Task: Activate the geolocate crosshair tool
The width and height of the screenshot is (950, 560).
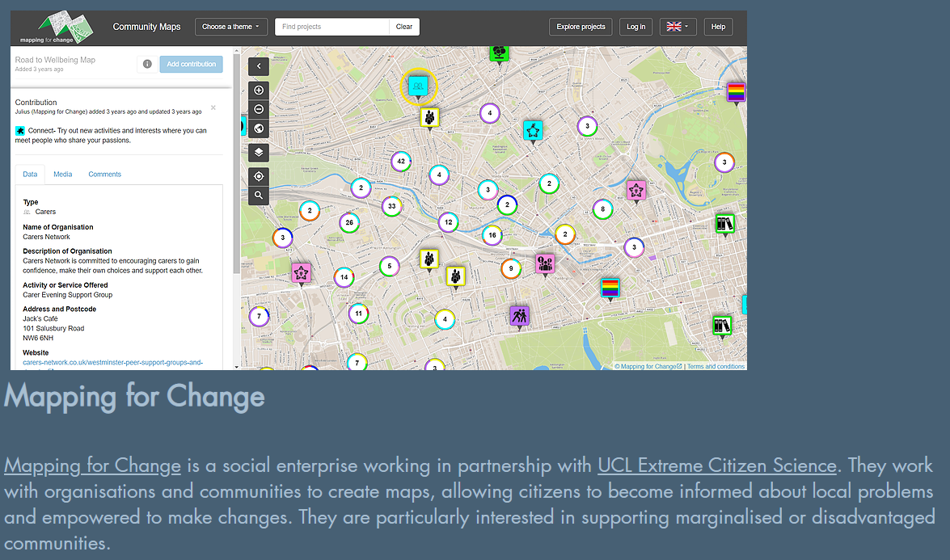Action: click(x=258, y=175)
